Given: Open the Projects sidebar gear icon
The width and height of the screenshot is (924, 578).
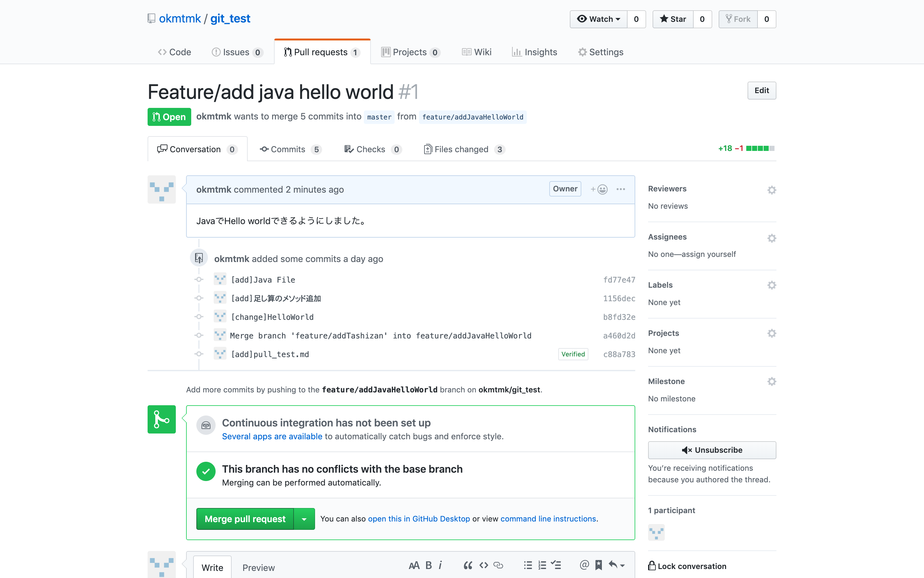Looking at the screenshot, I should tap(772, 333).
